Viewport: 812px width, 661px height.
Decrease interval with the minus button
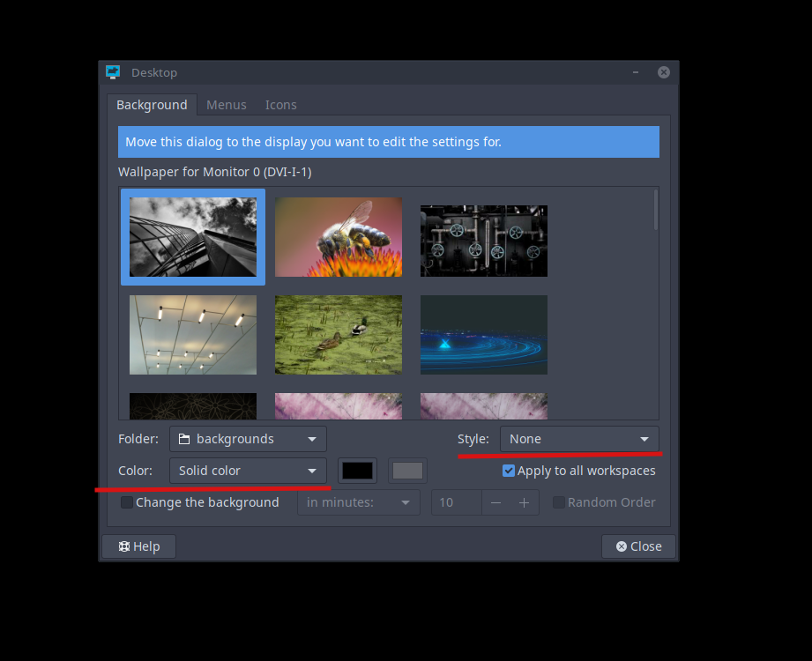(495, 502)
